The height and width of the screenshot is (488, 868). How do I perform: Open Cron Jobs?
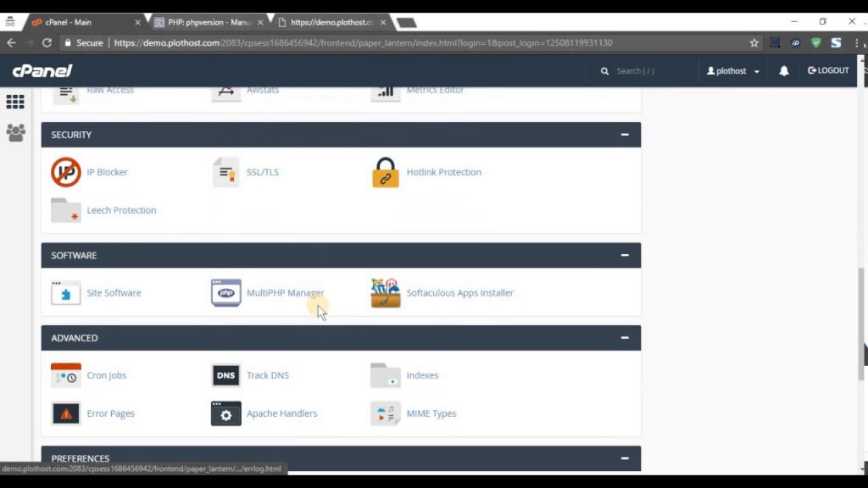tap(106, 375)
